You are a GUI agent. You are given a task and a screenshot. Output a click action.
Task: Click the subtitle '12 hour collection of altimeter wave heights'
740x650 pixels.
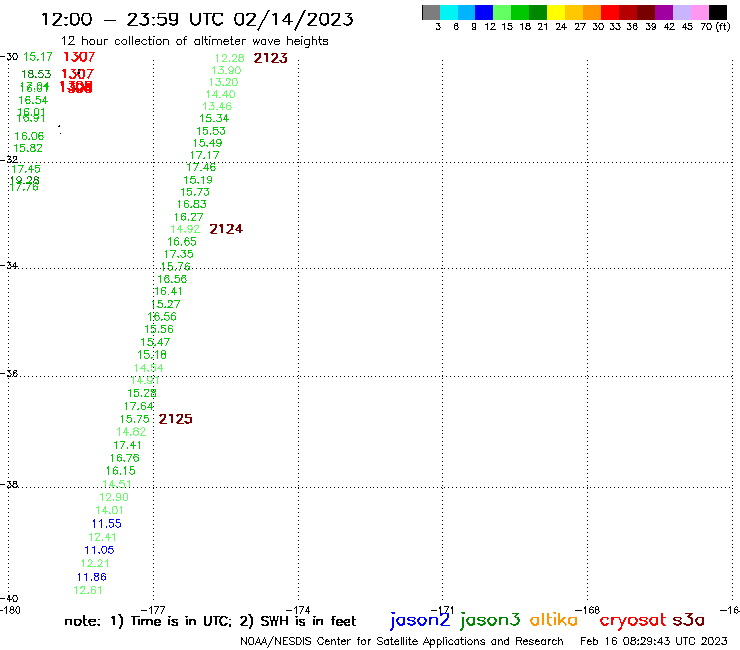194,41
